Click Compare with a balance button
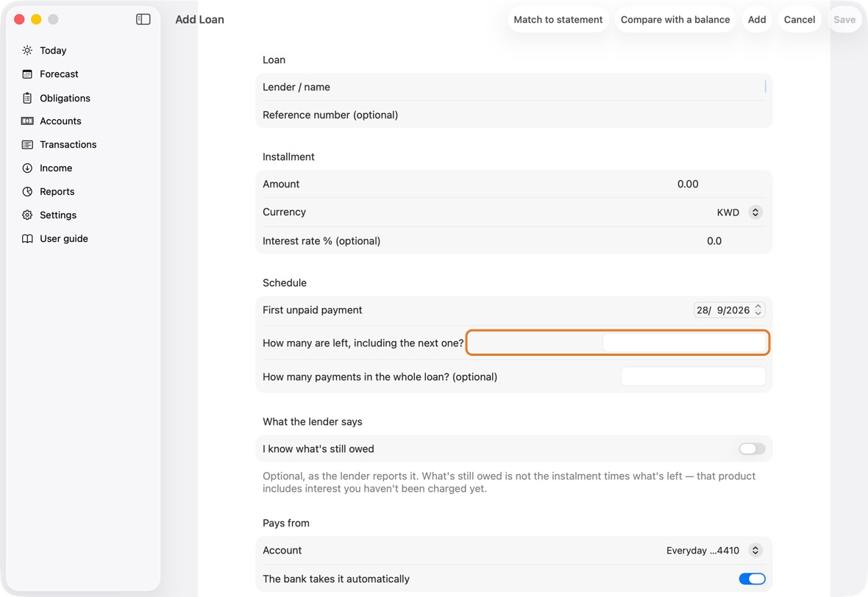The image size is (868, 597). [675, 19]
